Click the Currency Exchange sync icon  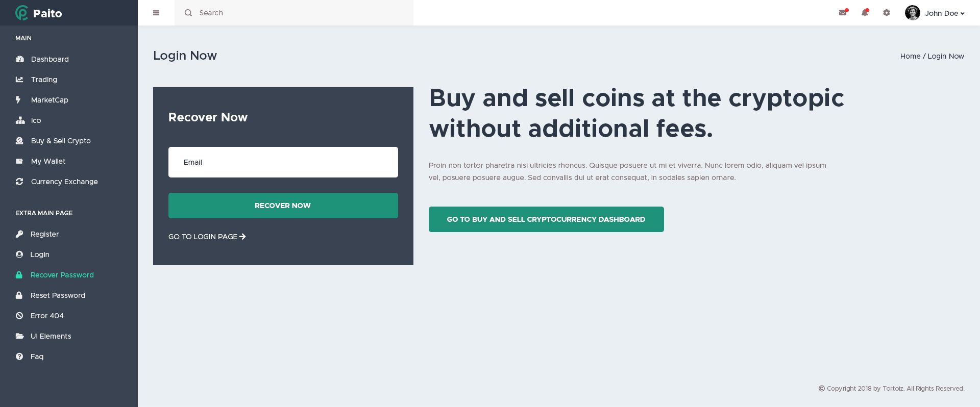(x=19, y=182)
